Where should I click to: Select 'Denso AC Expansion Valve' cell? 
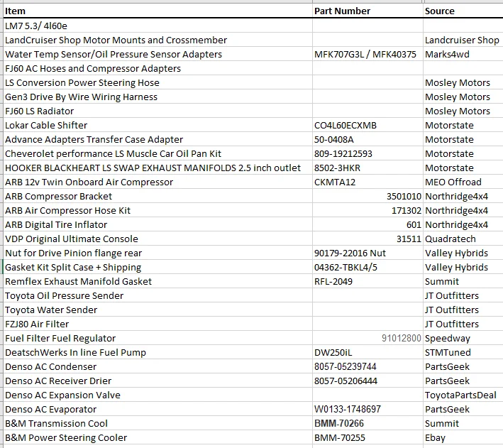pos(157,395)
